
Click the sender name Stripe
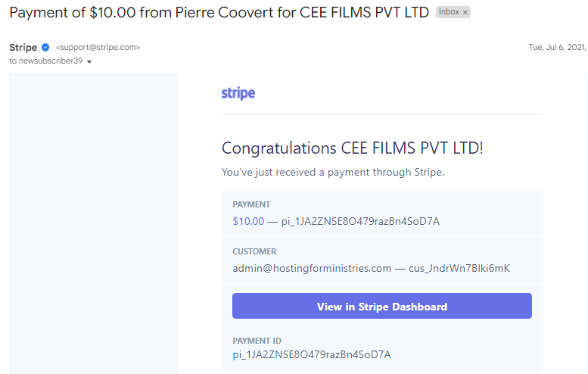coord(23,47)
